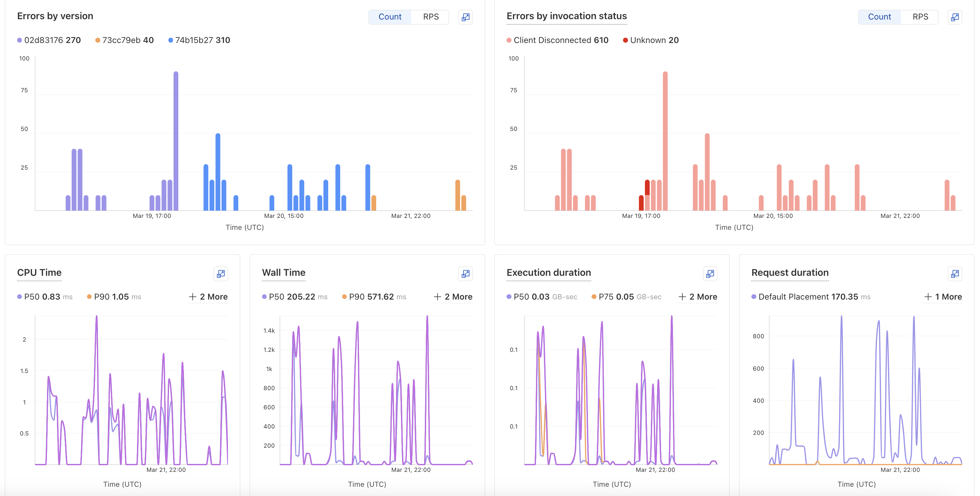Image resolution: width=980 pixels, height=496 pixels.
Task: Select Count in Errors by version
Action: (389, 17)
